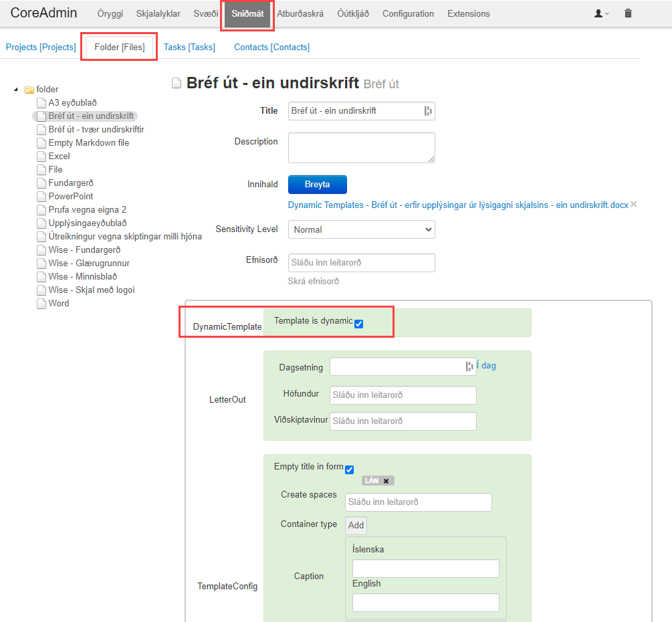The height and width of the screenshot is (622, 672).
Task: Select Wise - Minnisblað in the file tree
Action: pos(78,276)
